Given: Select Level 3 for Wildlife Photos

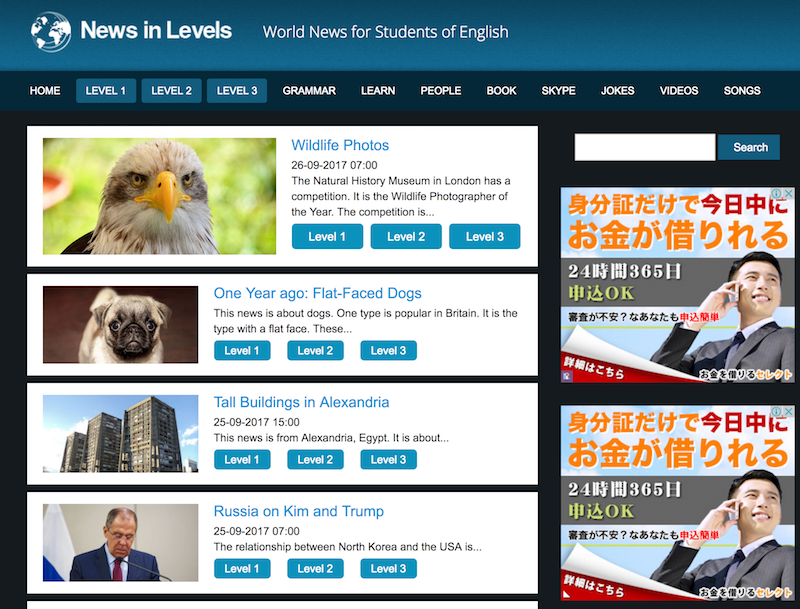Looking at the screenshot, I should tap(485, 237).
